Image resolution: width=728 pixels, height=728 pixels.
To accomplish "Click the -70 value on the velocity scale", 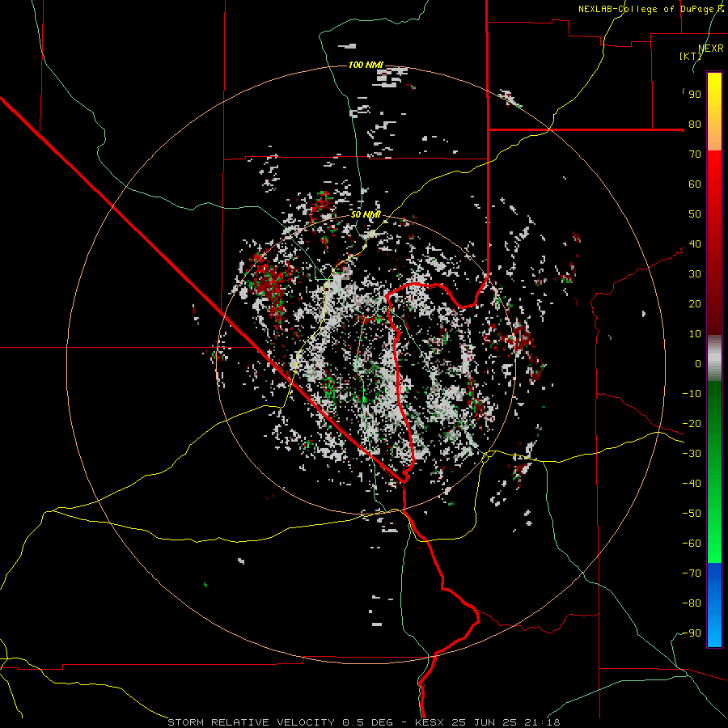I will 692,574.
